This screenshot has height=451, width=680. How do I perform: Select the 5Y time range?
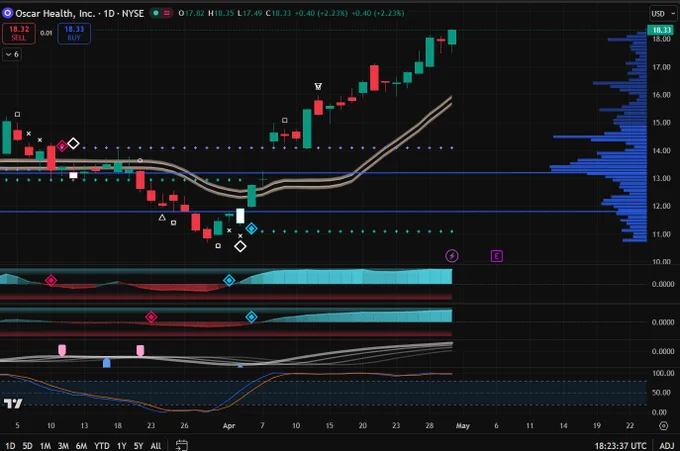[x=138, y=445]
